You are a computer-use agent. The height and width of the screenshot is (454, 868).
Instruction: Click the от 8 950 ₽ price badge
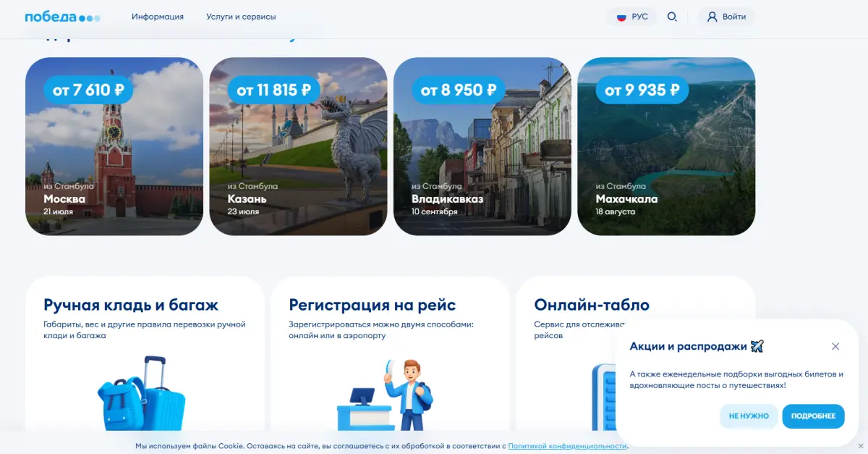(458, 90)
